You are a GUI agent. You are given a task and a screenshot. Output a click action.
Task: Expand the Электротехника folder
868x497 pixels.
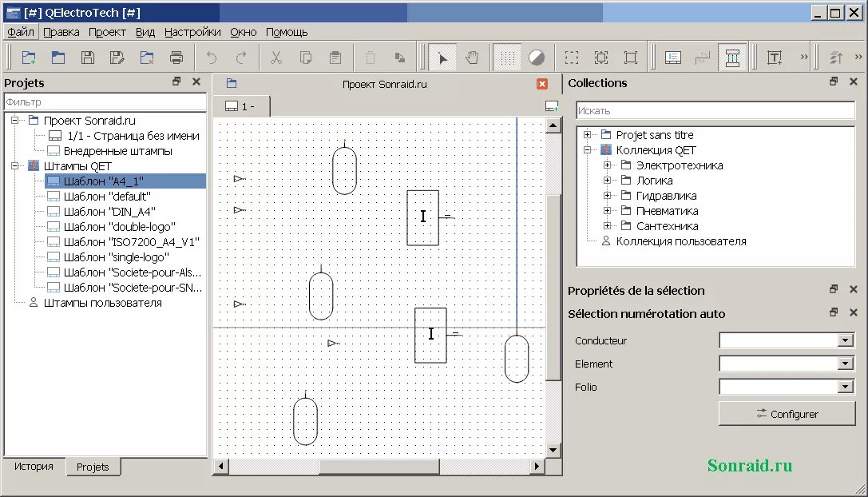[x=607, y=165]
